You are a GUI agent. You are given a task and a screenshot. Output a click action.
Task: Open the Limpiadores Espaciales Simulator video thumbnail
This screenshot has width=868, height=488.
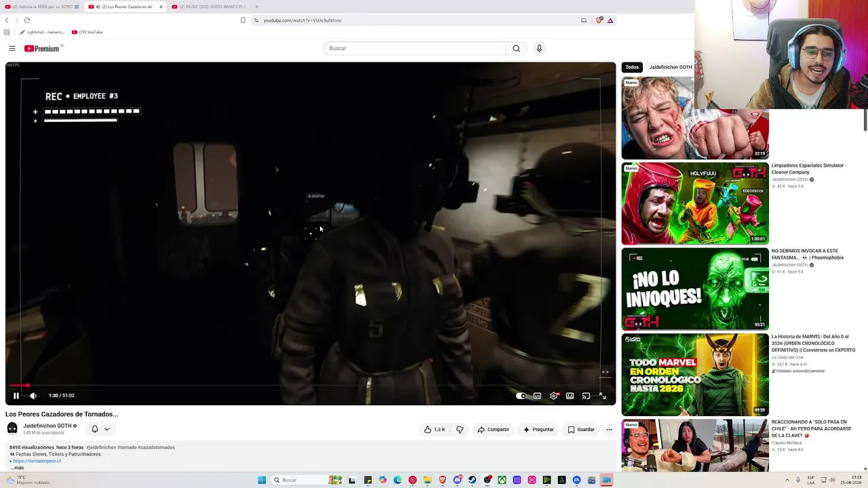tap(695, 203)
